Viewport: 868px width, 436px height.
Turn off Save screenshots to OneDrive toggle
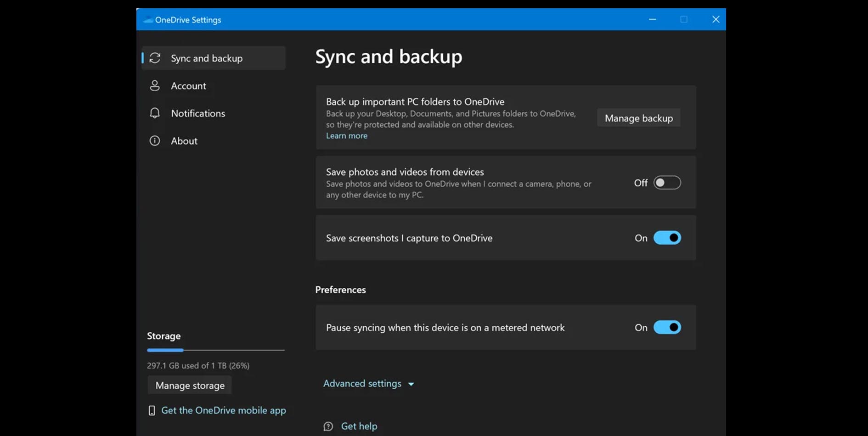(667, 238)
